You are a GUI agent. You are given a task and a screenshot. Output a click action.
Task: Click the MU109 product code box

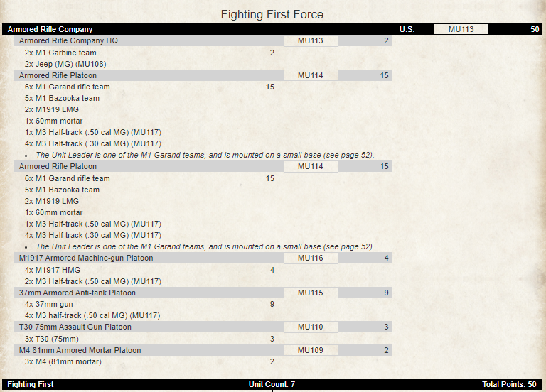[x=310, y=350]
